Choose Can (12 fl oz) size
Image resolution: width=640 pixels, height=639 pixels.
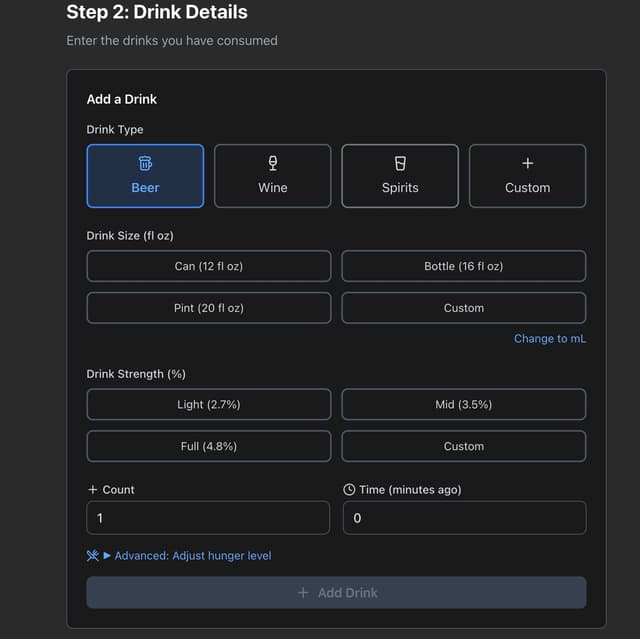[209, 266]
